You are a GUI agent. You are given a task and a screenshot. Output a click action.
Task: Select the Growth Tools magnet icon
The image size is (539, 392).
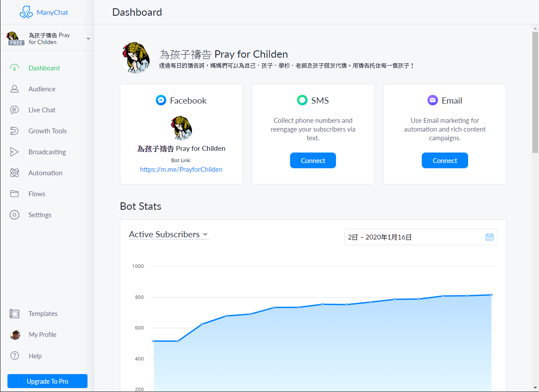click(x=14, y=131)
